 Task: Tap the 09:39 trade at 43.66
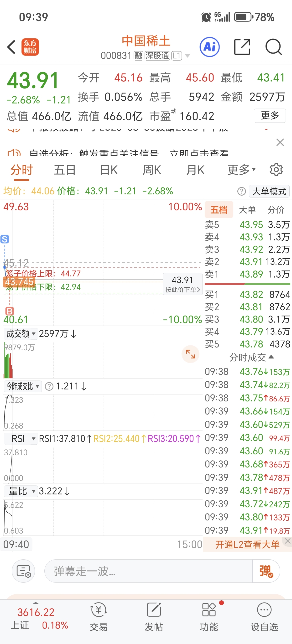(x=247, y=411)
